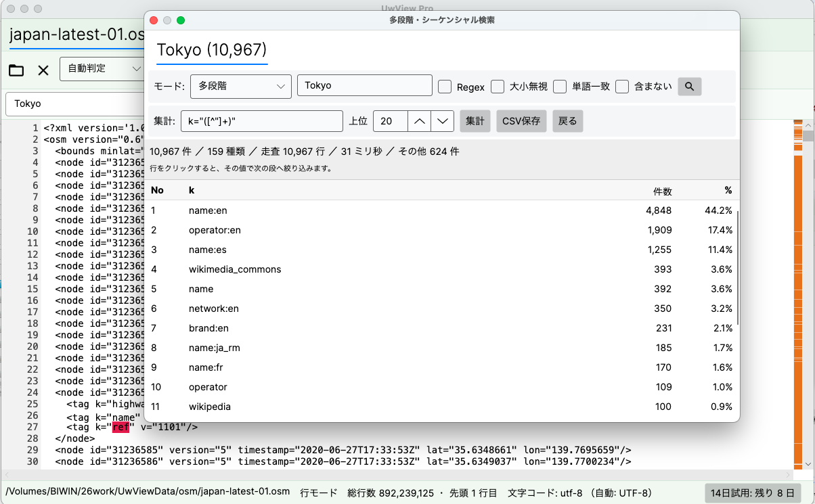Click the 件数 column header
This screenshot has height=504, width=815.
tap(662, 191)
